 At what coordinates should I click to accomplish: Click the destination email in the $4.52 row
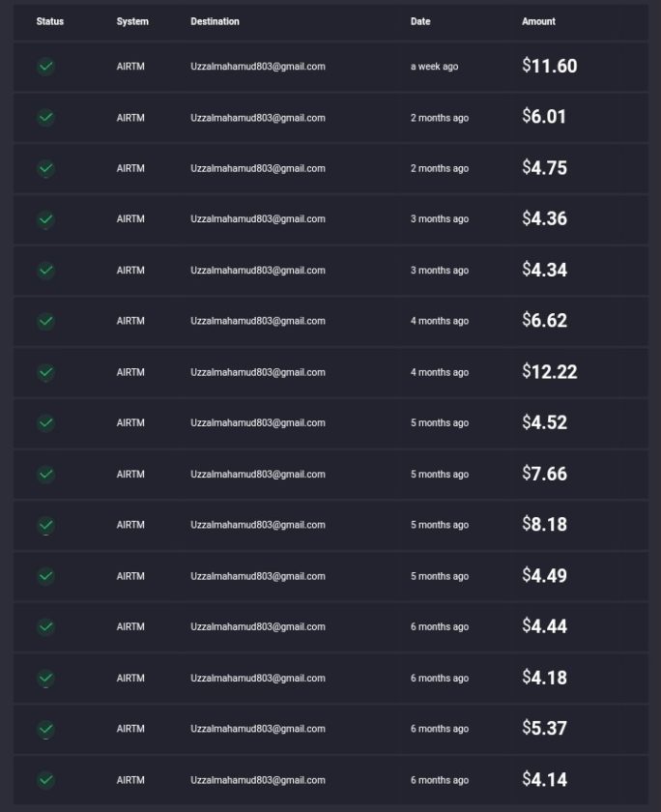click(x=258, y=423)
